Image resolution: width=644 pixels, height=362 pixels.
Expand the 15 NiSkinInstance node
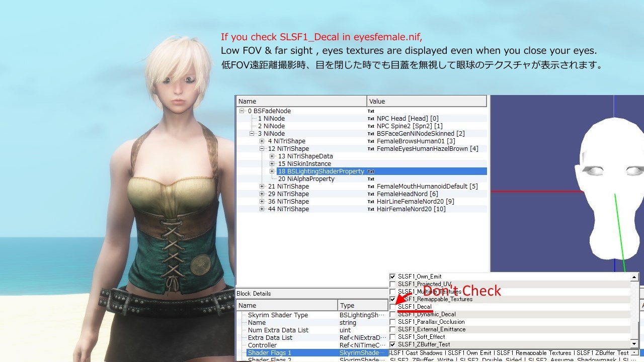(272, 164)
